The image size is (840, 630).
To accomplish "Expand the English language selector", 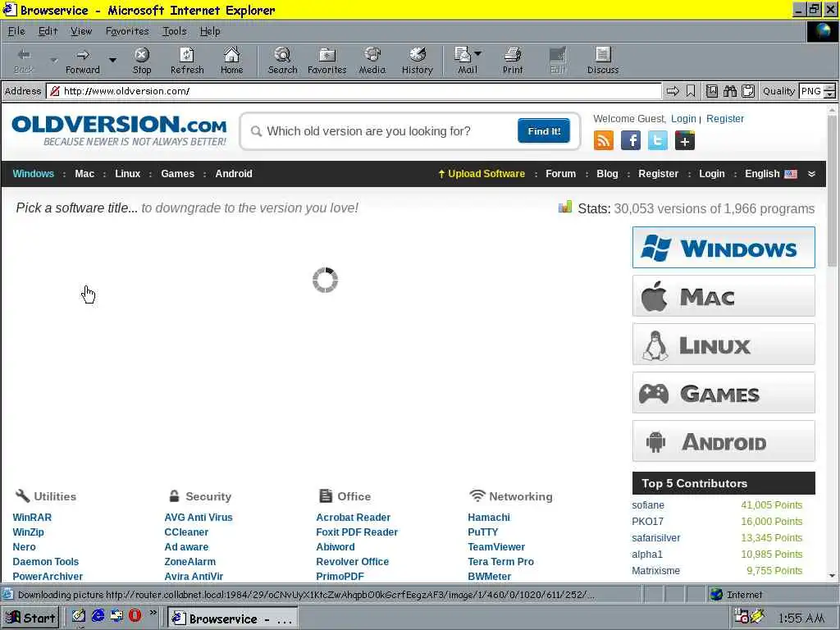I will 771,174.
